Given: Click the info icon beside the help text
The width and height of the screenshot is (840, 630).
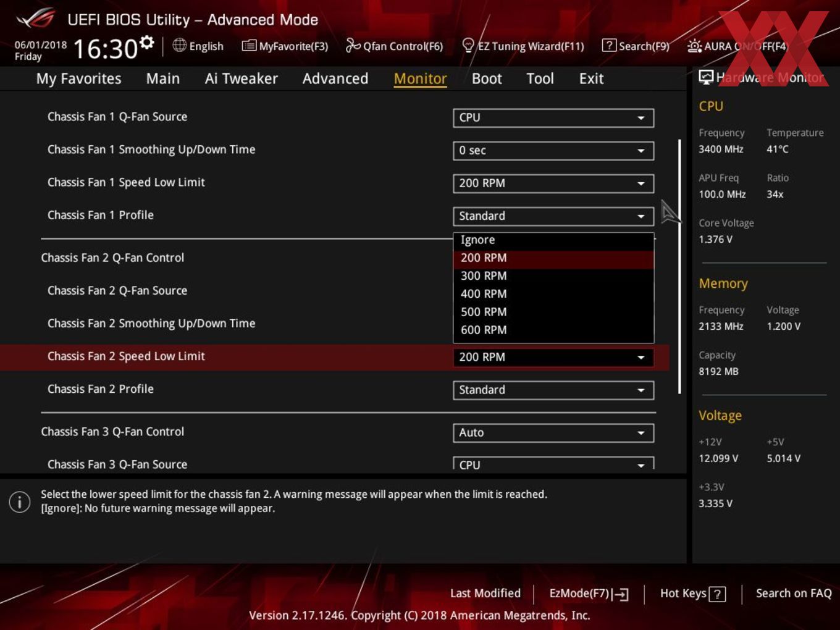Looking at the screenshot, I should pos(20,502).
